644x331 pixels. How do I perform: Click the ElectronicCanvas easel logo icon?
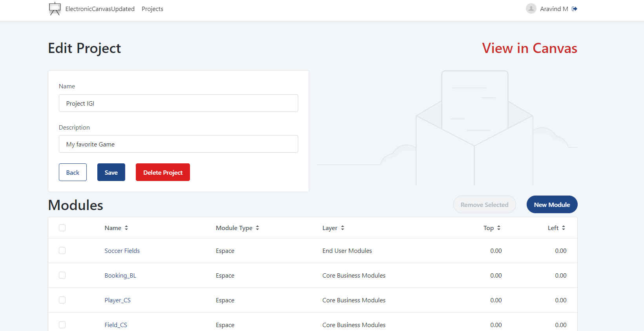55,9
